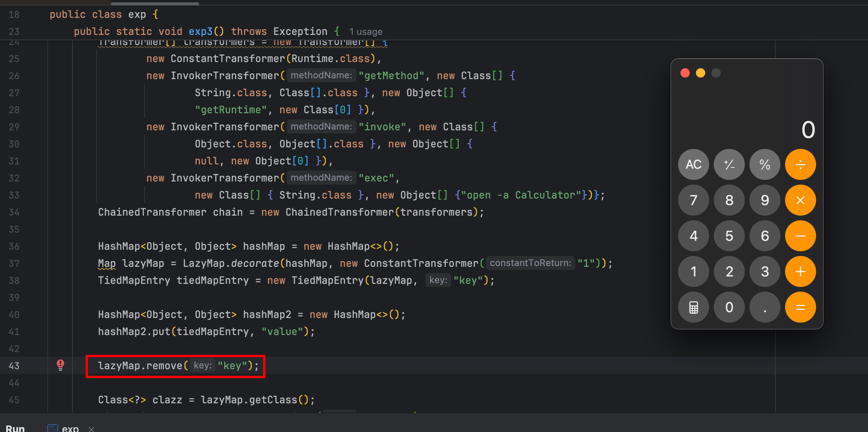Click digit 9 in Calculator

click(x=765, y=200)
